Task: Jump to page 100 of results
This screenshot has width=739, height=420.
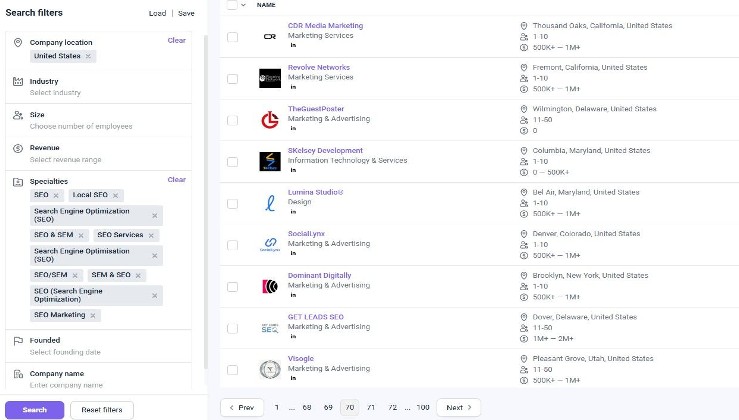Action: [423, 408]
